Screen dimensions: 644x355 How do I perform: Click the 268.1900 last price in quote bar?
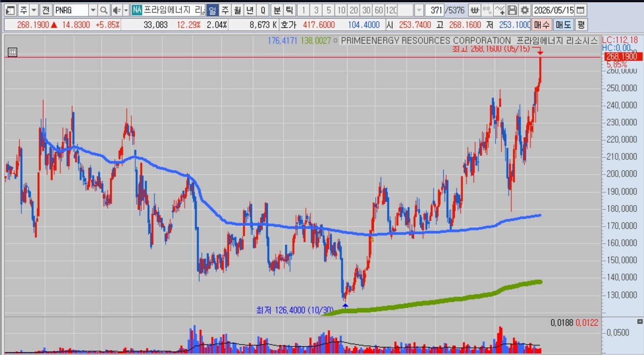click(33, 25)
